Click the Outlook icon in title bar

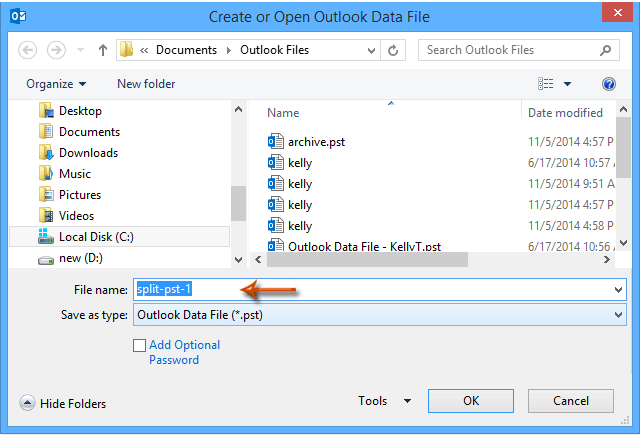coord(18,16)
